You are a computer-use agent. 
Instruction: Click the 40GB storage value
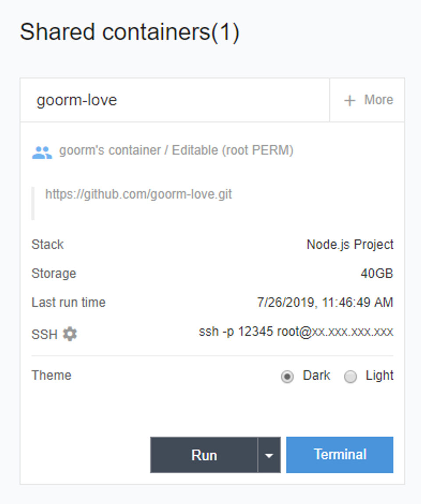[x=377, y=274]
